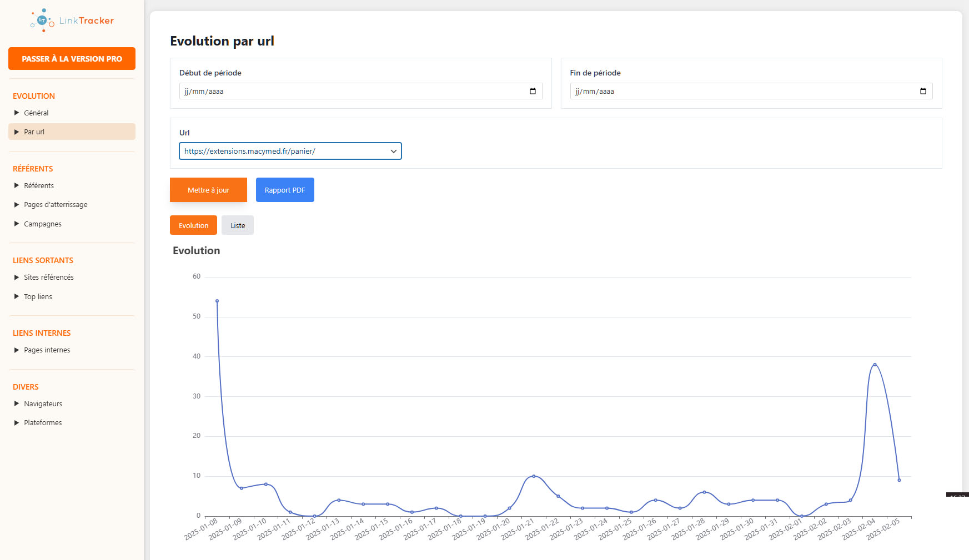Click the arrow beside Général
The width and height of the screenshot is (969, 560).
tap(17, 113)
